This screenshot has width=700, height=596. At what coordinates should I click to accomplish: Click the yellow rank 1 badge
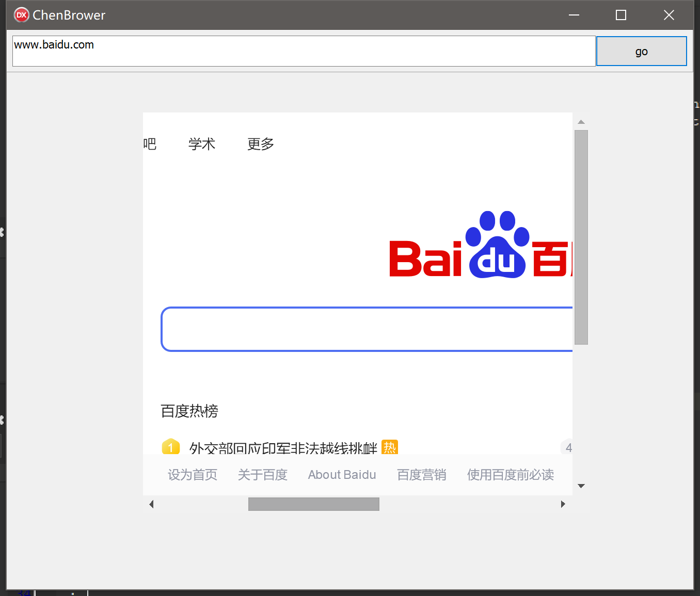click(x=170, y=446)
